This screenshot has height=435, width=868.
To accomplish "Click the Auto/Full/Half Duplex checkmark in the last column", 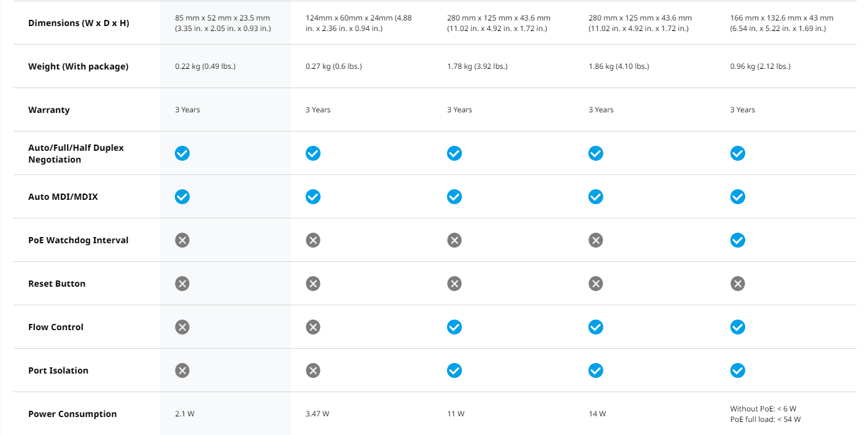I will coord(737,153).
